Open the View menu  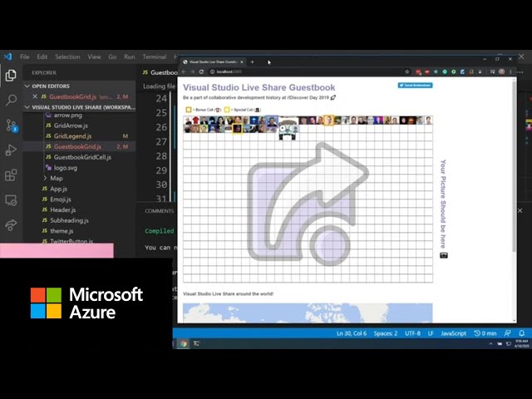point(94,57)
